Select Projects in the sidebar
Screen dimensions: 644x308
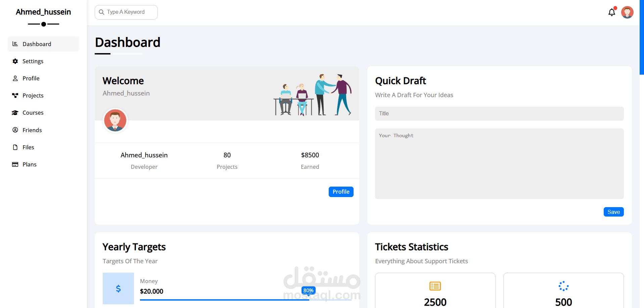(x=43, y=95)
